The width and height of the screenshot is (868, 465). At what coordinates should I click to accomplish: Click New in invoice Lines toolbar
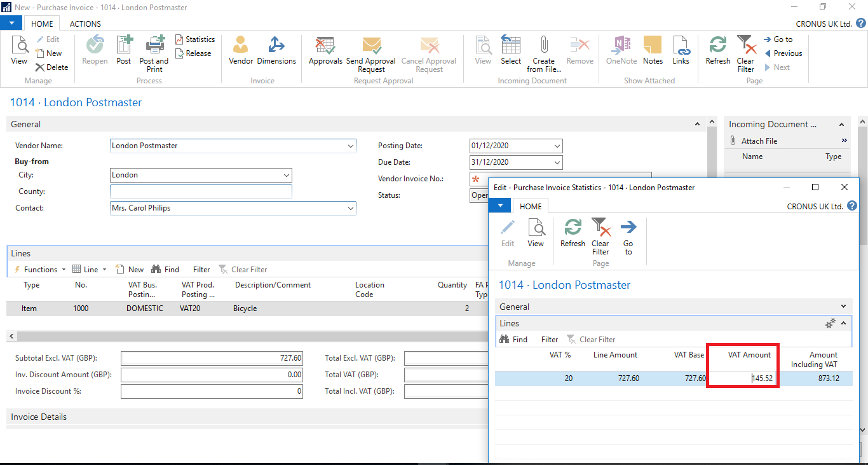point(130,270)
